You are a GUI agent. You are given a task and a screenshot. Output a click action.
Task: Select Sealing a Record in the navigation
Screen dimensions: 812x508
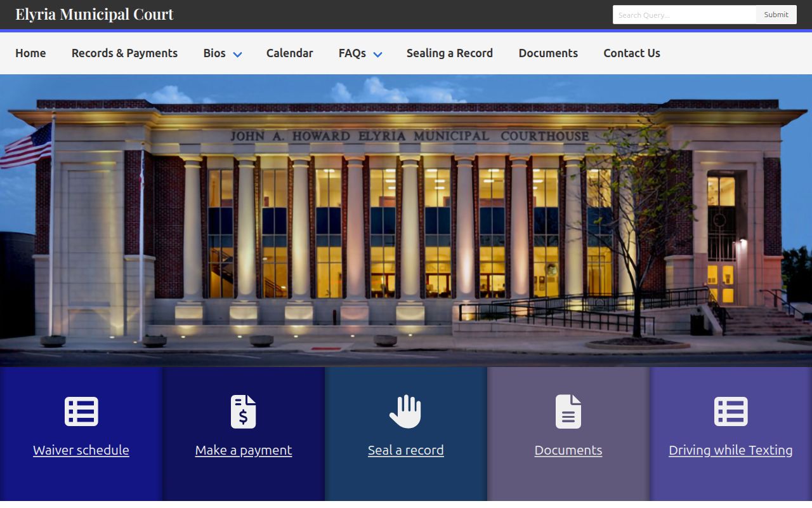pyautogui.click(x=450, y=53)
